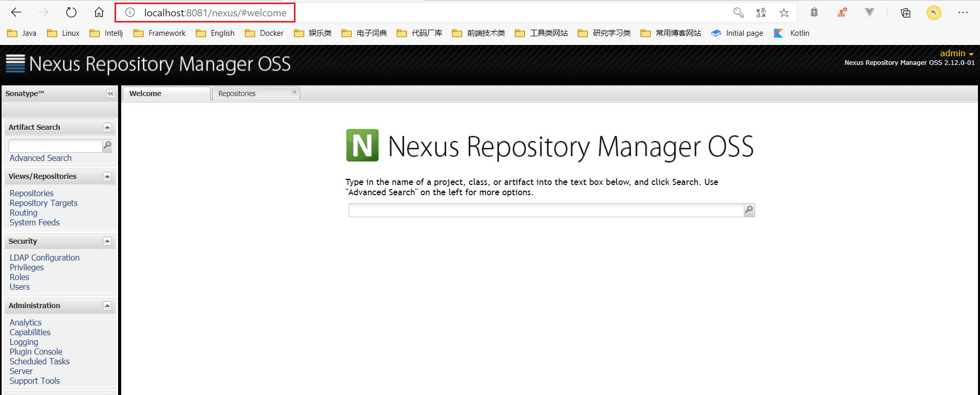
Task: Click the Artifact Search magnifier icon
Action: coord(107,146)
